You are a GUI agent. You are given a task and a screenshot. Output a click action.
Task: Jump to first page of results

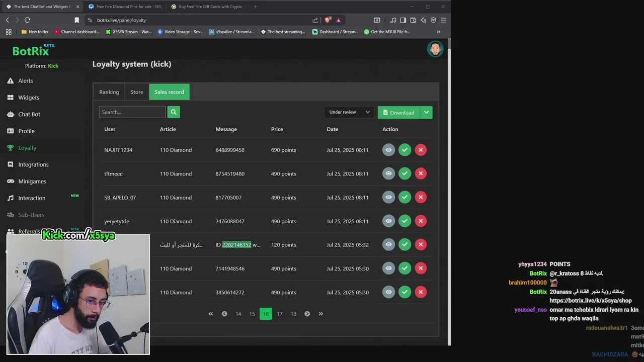[211, 314]
